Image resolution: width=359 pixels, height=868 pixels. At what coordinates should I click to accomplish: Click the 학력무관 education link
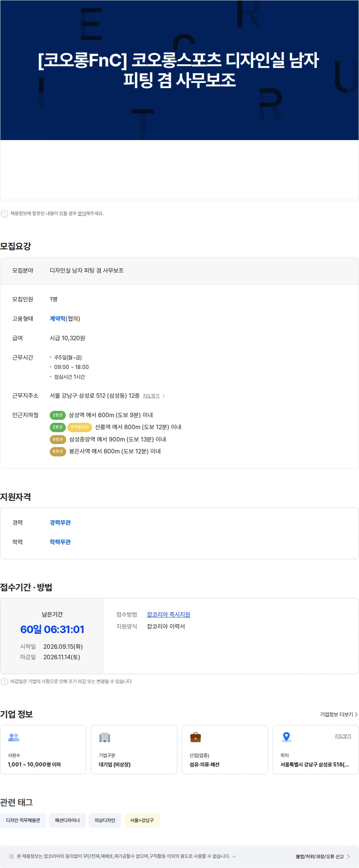click(60, 542)
